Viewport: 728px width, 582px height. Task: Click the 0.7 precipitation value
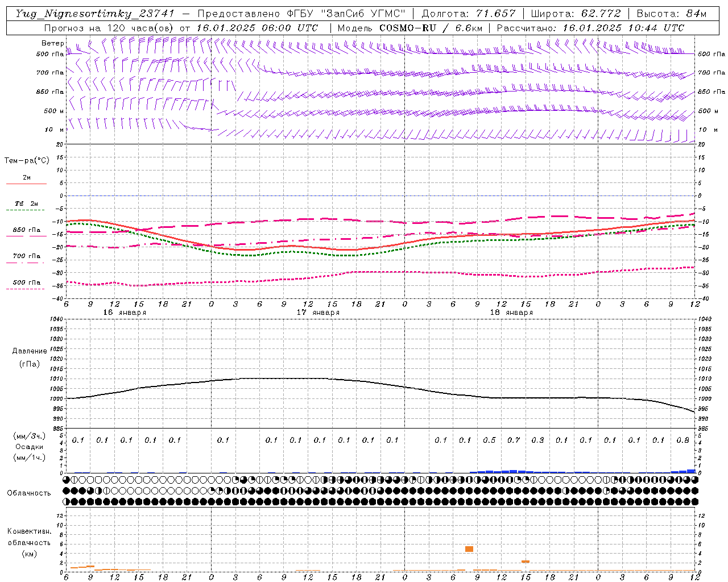[514, 440]
